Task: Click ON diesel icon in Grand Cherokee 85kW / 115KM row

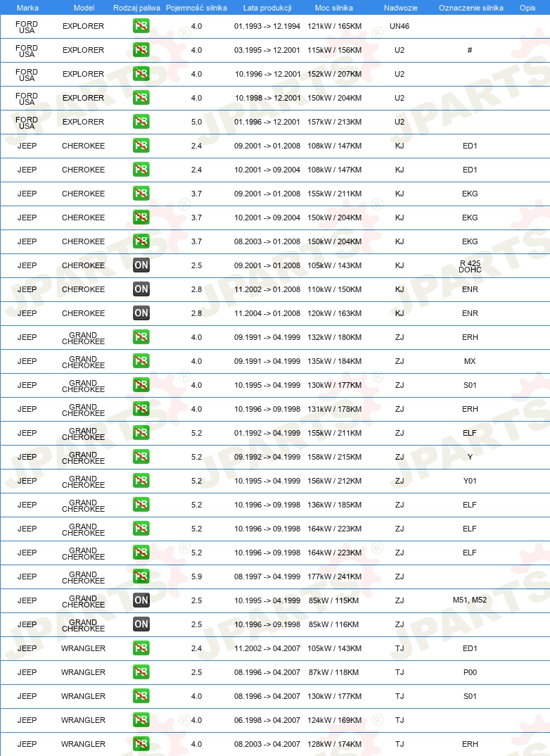Action: pos(141,600)
